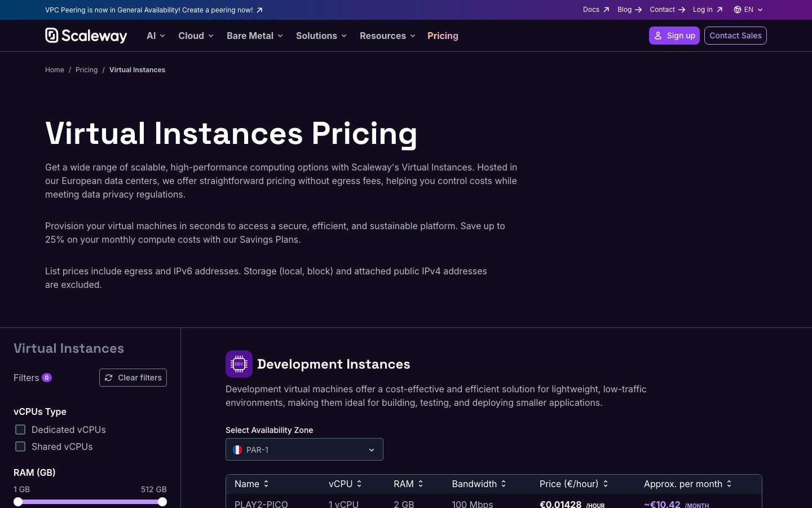The height and width of the screenshot is (508, 812).
Task: Click external arrow icon next to Log in
Action: (x=720, y=10)
